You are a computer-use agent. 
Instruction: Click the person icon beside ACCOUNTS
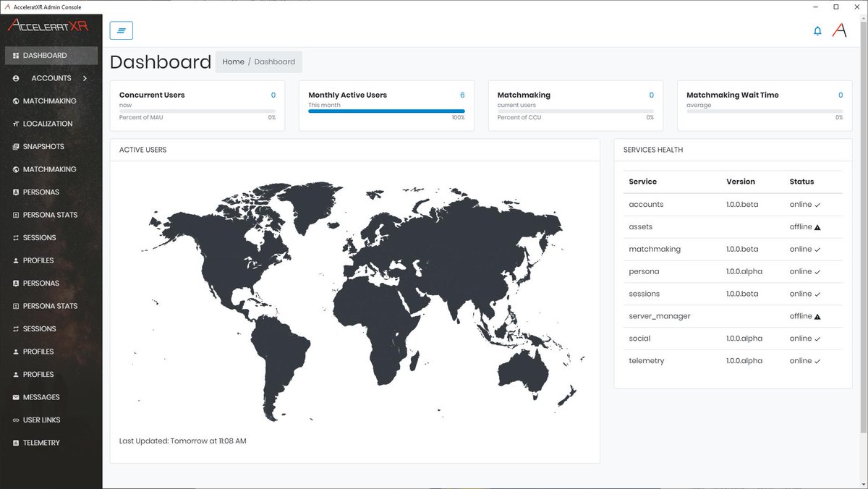[16, 78]
